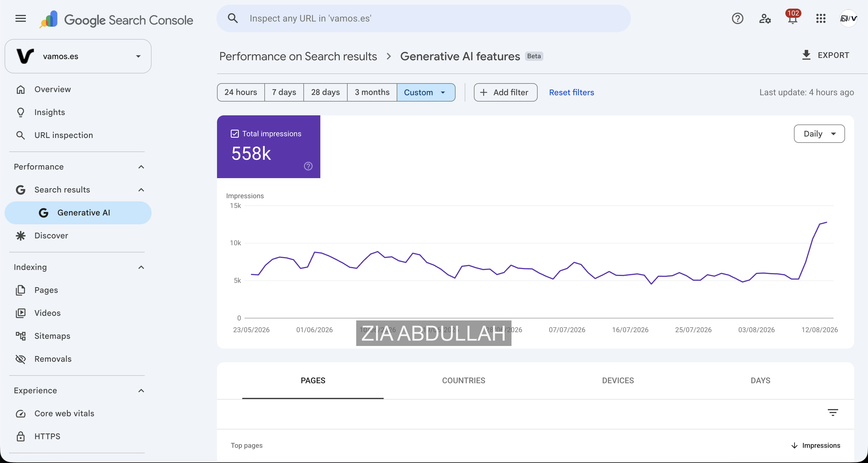This screenshot has width=868, height=463.
Task: Click the search magnifier icon in URL bar
Action: click(x=233, y=18)
